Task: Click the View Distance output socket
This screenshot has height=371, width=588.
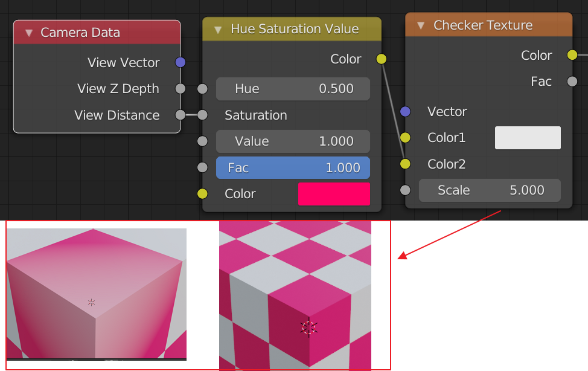Action: pyautogui.click(x=181, y=115)
